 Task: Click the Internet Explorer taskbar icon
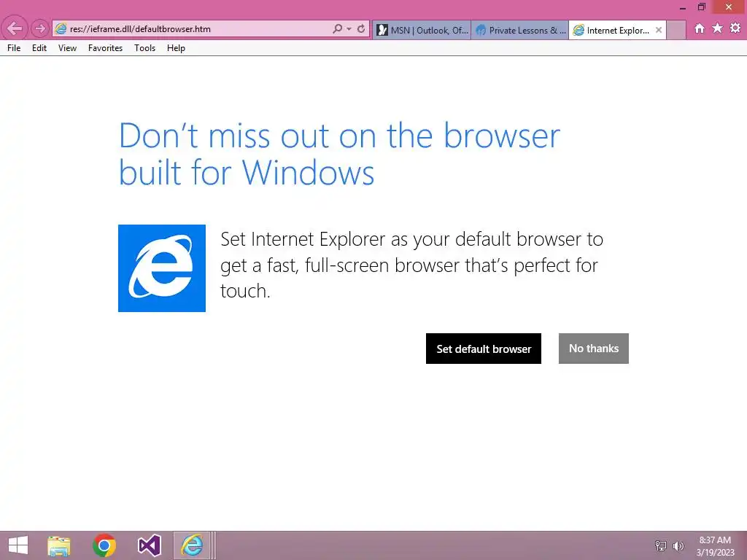(x=192, y=545)
